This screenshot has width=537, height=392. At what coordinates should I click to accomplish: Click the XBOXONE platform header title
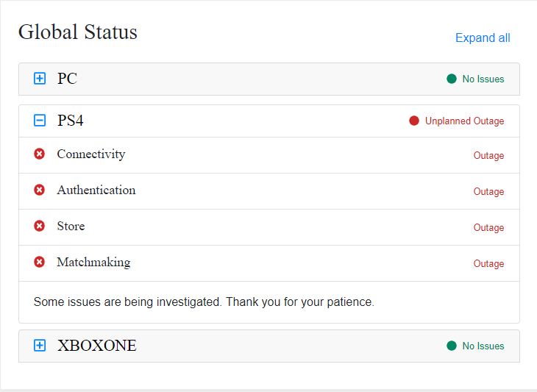tap(97, 346)
